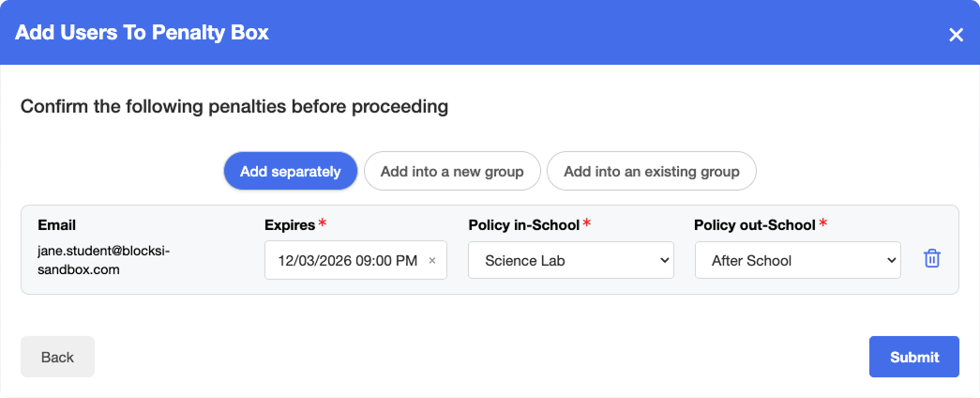Viewport: 980px width, 398px height.
Task: Submit the penalty confirmation
Action: pos(913,357)
